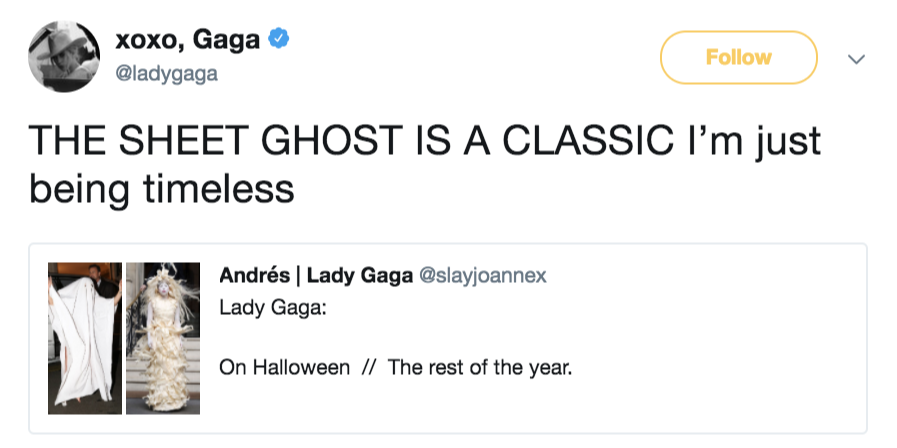Open the "xoxo, Gaga" display name
897x448 pixels.
pyautogui.click(x=188, y=40)
